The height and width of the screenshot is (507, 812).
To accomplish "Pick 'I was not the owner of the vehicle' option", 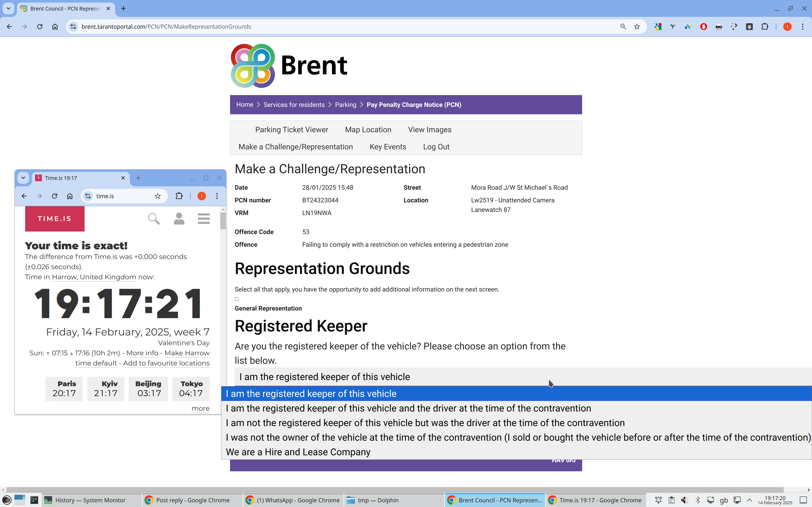I will click(517, 437).
